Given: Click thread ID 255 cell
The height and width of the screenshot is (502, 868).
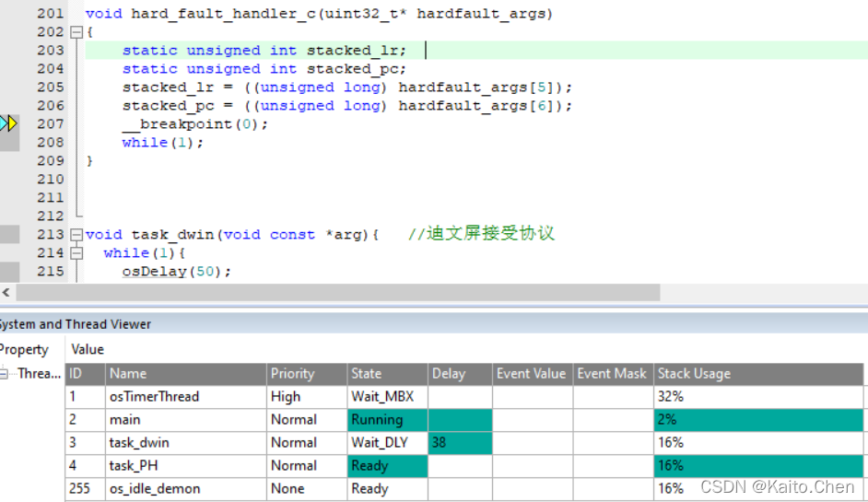Looking at the screenshot, I should 86,489.
